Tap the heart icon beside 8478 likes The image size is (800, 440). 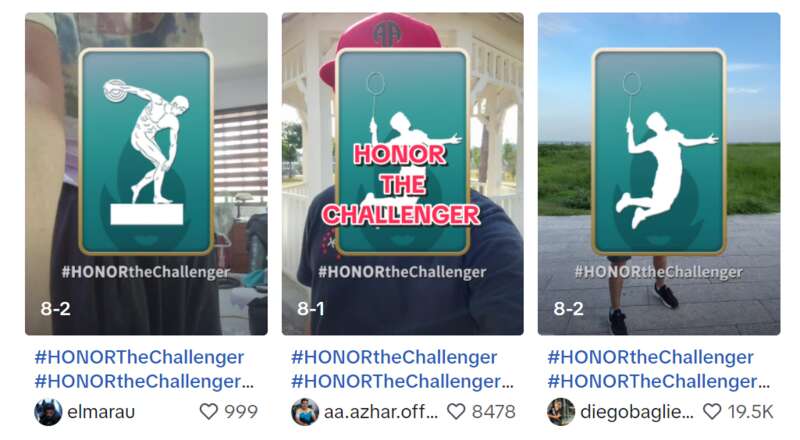click(x=456, y=411)
